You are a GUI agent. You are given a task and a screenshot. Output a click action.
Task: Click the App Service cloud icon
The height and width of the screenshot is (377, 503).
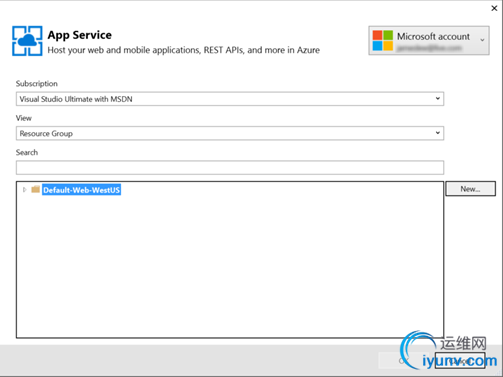point(27,41)
